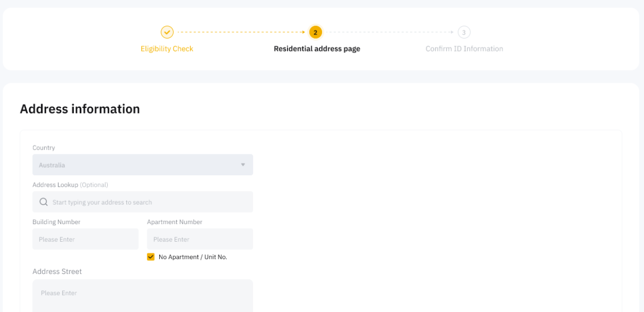Click the Address Lookup (Optional) label
Viewport: 644px width, 312px height.
(70, 185)
